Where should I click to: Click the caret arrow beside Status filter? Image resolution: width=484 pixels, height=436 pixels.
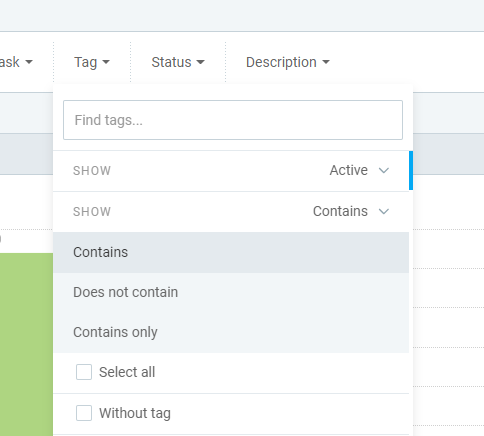(x=200, y=62)
